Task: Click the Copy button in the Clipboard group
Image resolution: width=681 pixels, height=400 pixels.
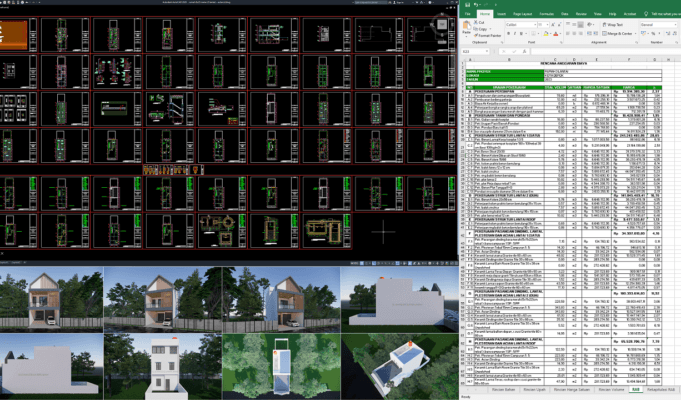Action: pyautogui.click(x=480, y=29)
